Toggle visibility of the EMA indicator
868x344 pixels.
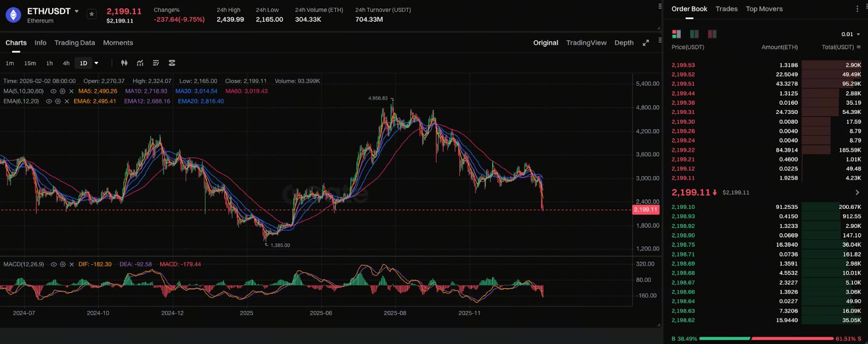pos(49,101)
